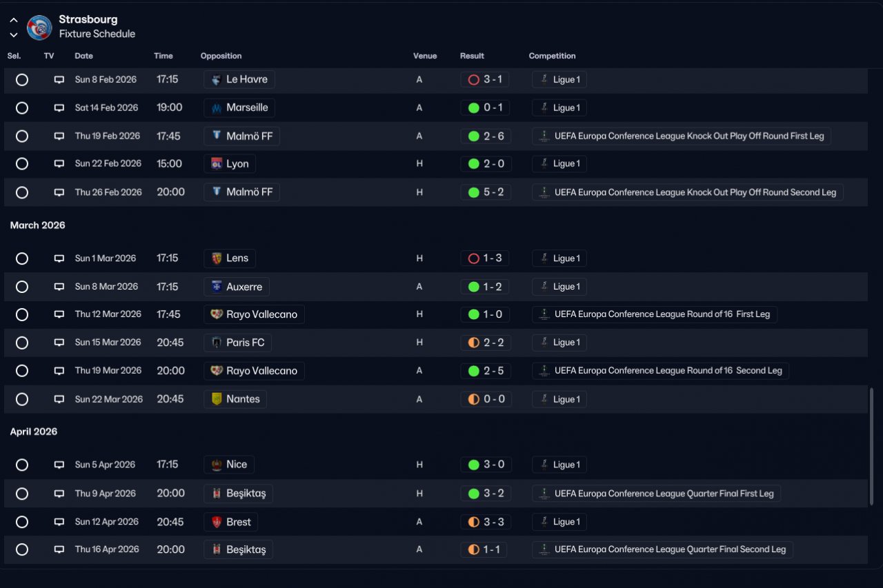This screenshot has width=883, height=588.
Task: Click the Lyon club badge icon
Action: tap(217, 164)
